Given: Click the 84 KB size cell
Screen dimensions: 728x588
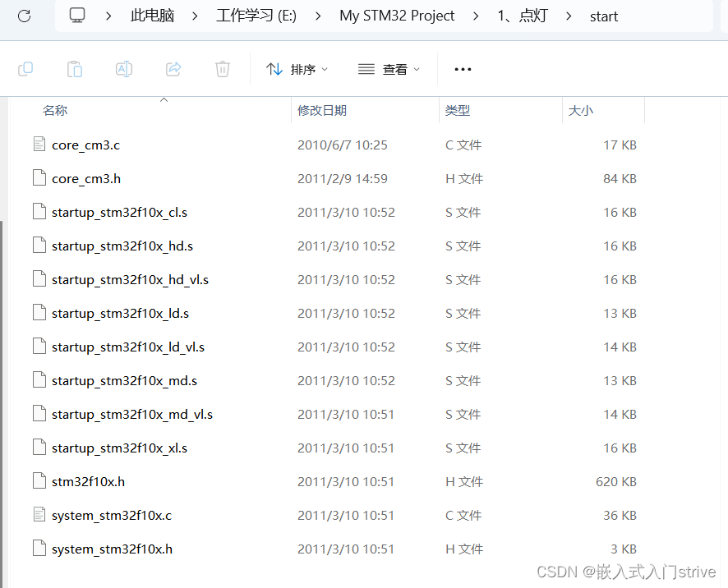Looking at the screenshot, I should pos(620,179).
